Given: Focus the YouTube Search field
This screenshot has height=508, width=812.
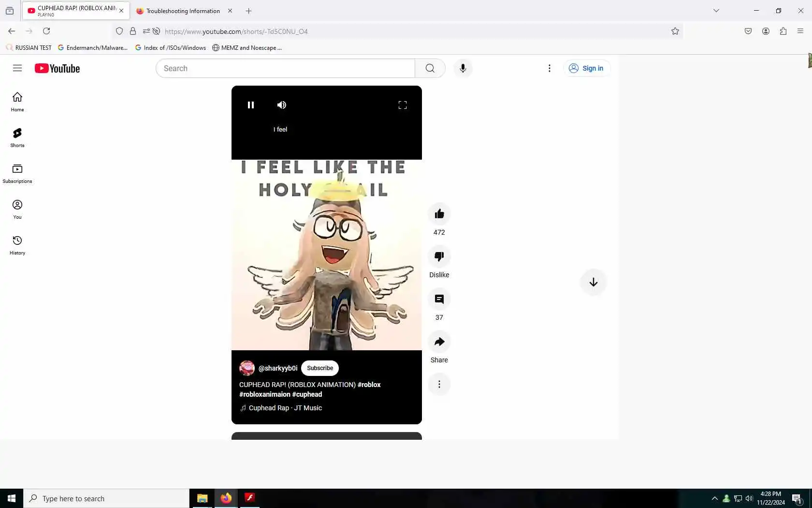Looking at the screenshot, I should (285, 68).
